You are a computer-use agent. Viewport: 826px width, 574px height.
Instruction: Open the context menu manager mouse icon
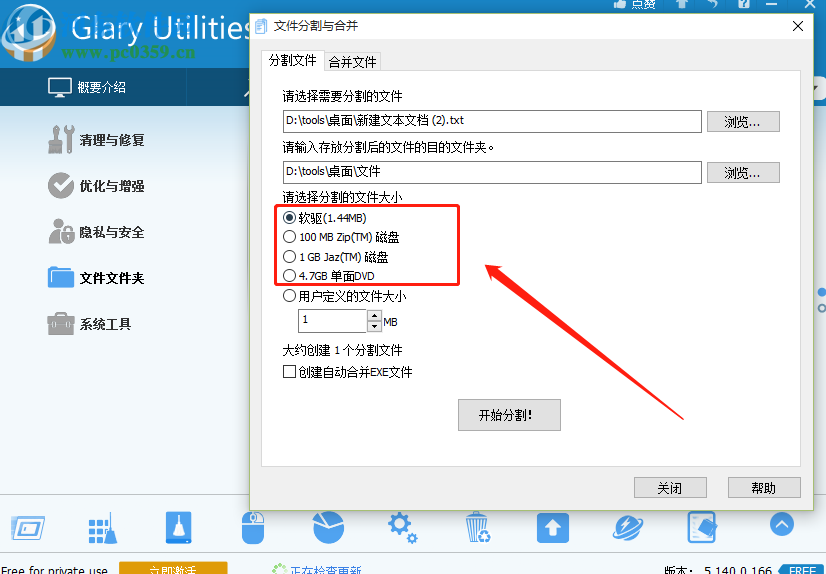(253, 528)
